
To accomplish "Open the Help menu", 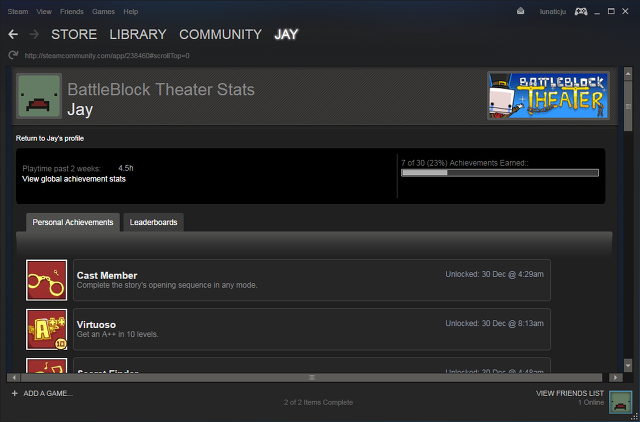I will point(131,11).
